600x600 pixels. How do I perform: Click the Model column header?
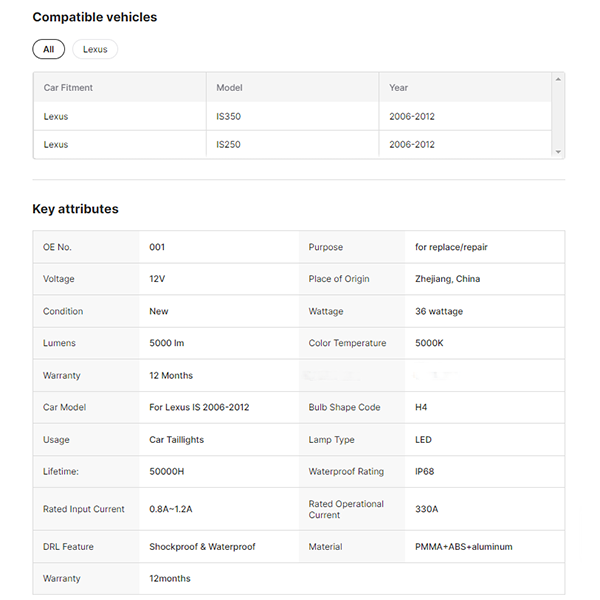(229, 88)
